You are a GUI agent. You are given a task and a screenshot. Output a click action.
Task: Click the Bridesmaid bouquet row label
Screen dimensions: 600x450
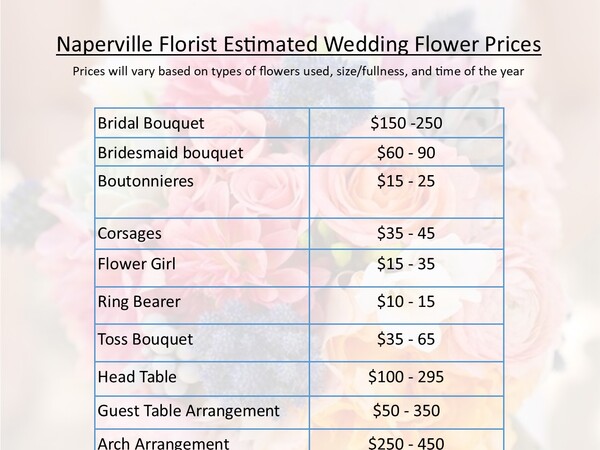point(170,153)
